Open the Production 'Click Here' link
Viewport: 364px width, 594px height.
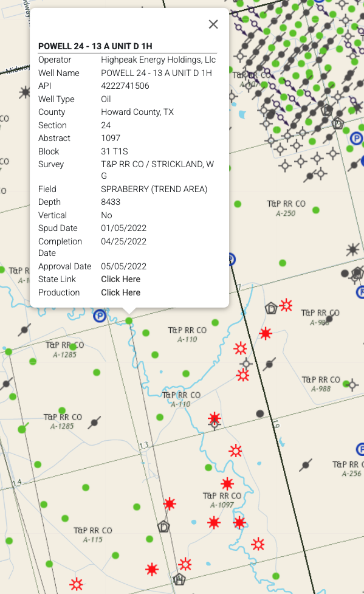120,292
